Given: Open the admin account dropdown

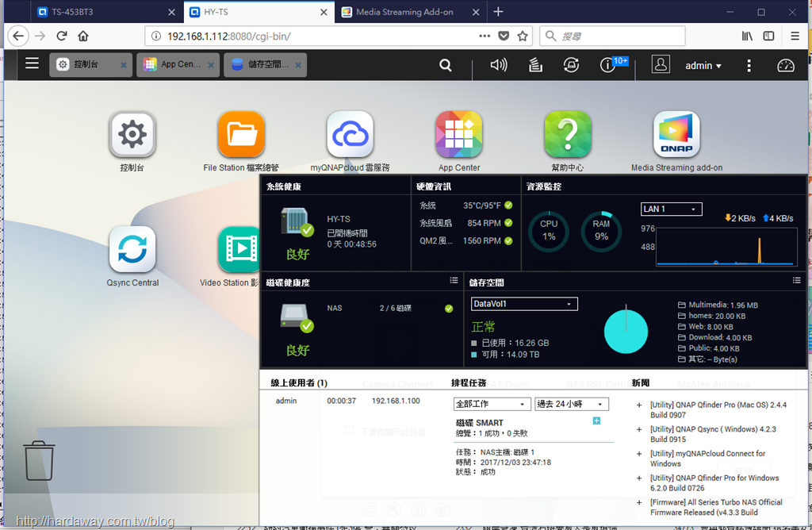Looking at the screenshot, I should [x=703, y=66].
